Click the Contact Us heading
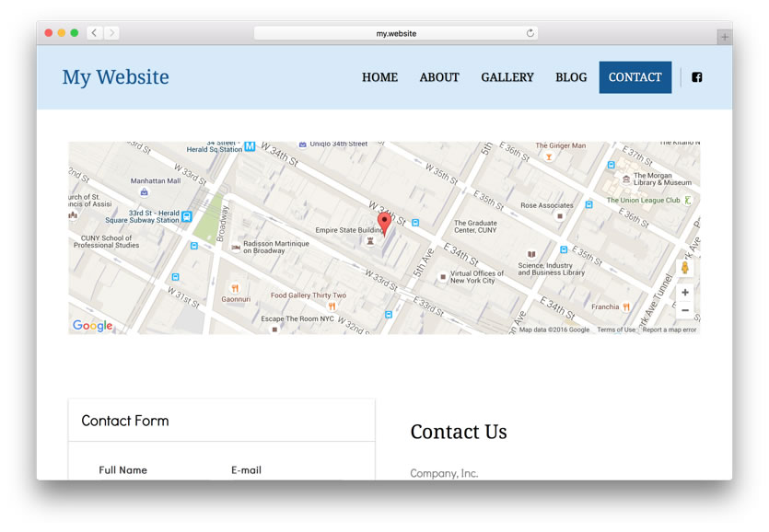This screenshot has height=532, width=769. tap(459, 432)
